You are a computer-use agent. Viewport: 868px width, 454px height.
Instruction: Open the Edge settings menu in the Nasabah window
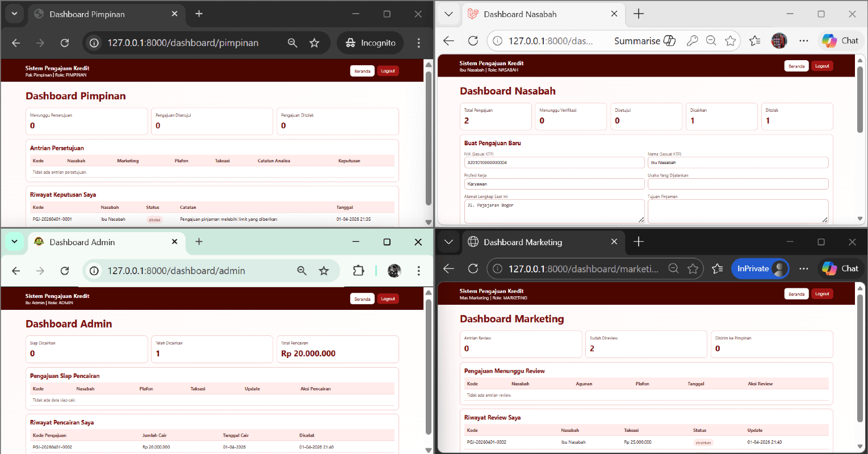[x=803, y=41]
